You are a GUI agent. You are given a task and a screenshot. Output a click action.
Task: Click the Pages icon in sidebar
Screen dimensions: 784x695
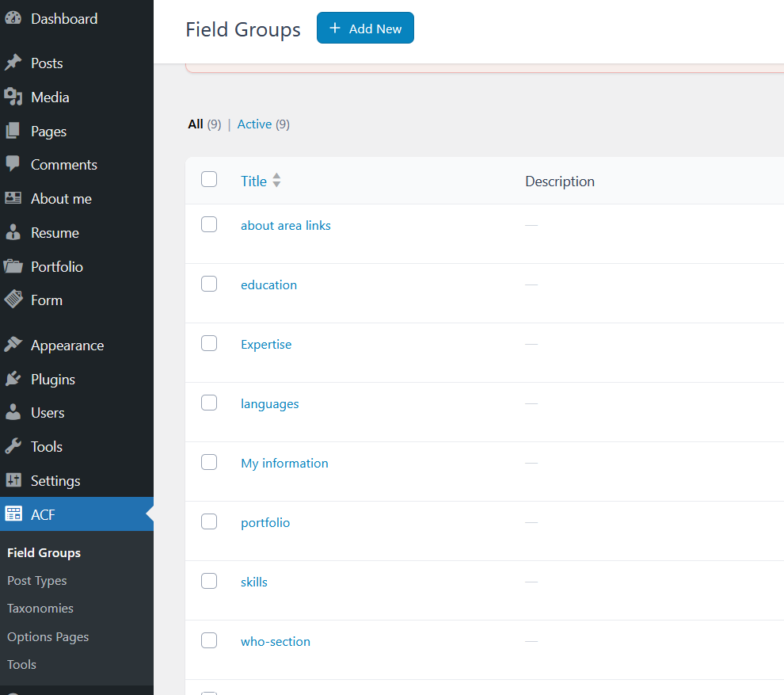13,131
